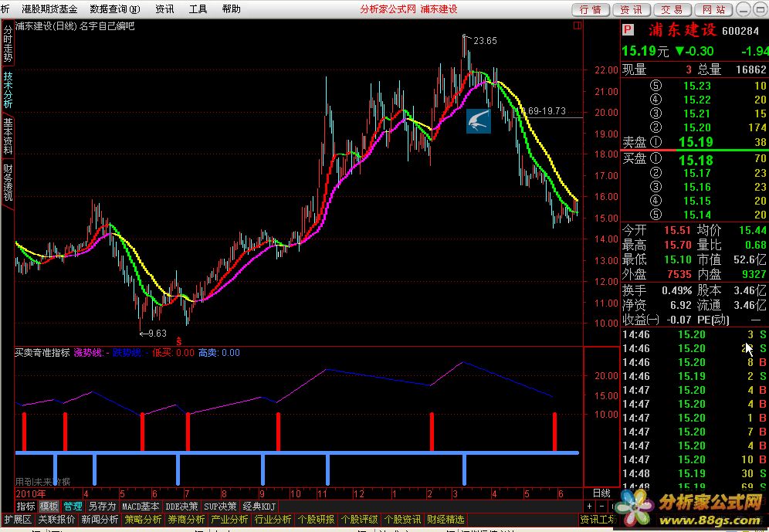Viewport: 769px width, 532px height.
Task: Open the 帮助 menu
Action: [x=231, y=8]
